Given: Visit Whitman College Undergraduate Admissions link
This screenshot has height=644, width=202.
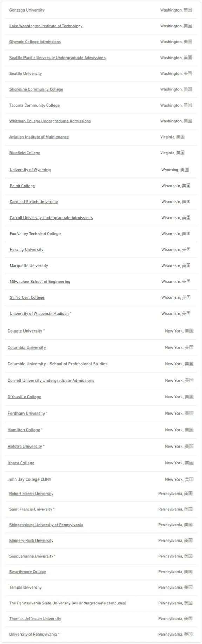Looking at the screenshot, I should point(50,121).
